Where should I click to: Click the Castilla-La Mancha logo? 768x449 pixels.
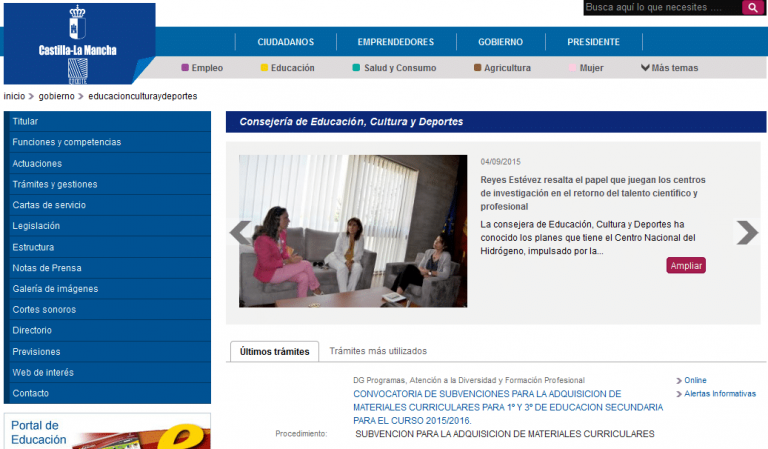[x=78, y=43]
